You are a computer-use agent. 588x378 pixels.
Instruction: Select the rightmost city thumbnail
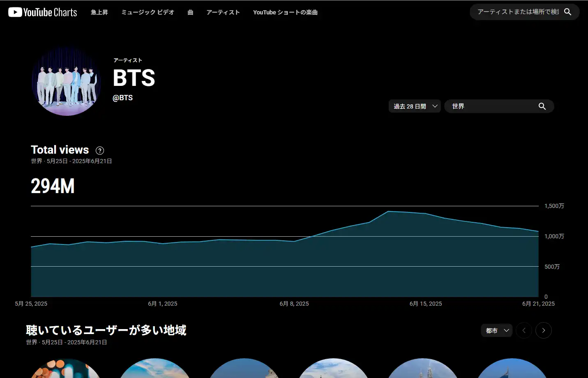click(x=512, y=369)
